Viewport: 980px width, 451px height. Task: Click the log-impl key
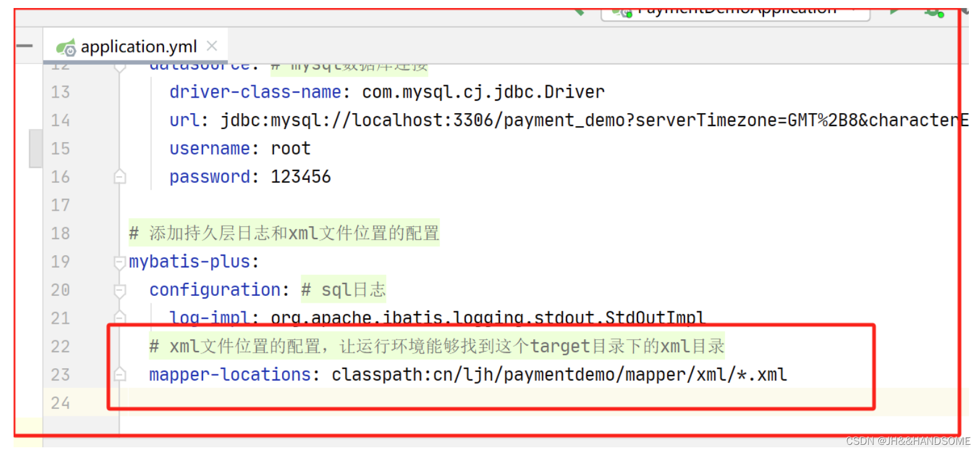(209, 318)
